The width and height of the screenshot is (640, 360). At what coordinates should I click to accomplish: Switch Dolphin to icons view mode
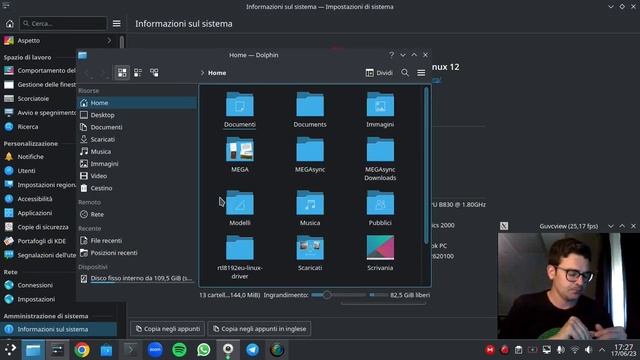click(122, 73)
